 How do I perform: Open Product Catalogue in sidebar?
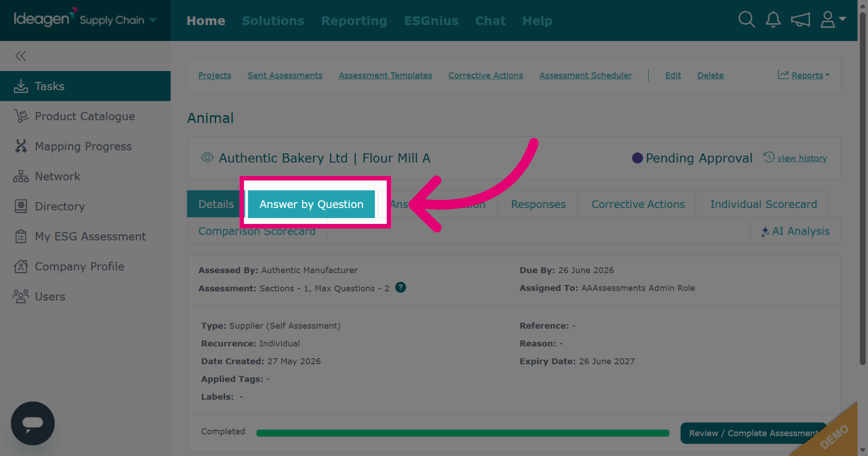[x=85, y=116]
